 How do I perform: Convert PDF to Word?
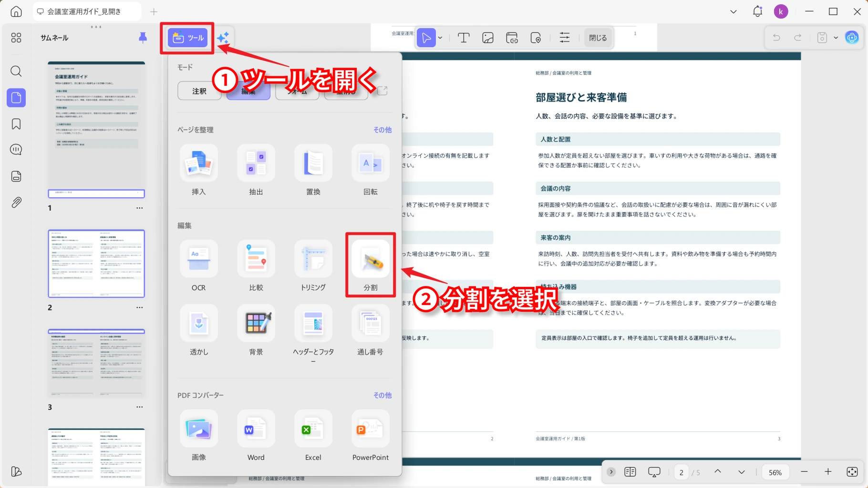click(x=256, y=436)
